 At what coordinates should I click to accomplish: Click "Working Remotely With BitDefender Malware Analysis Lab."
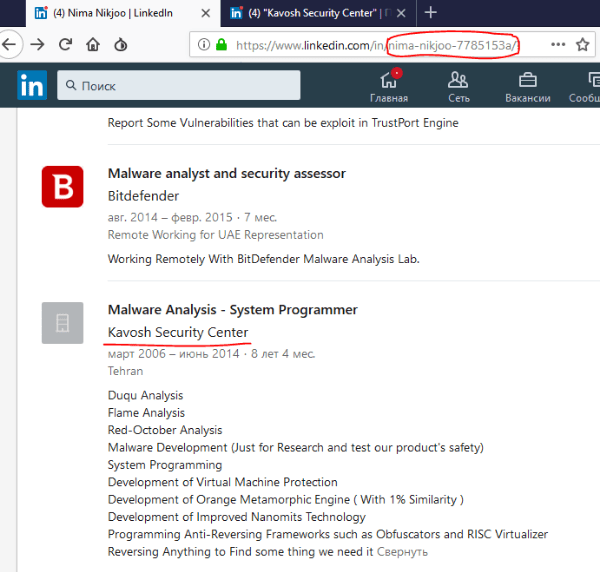click(x=264, y=259)
